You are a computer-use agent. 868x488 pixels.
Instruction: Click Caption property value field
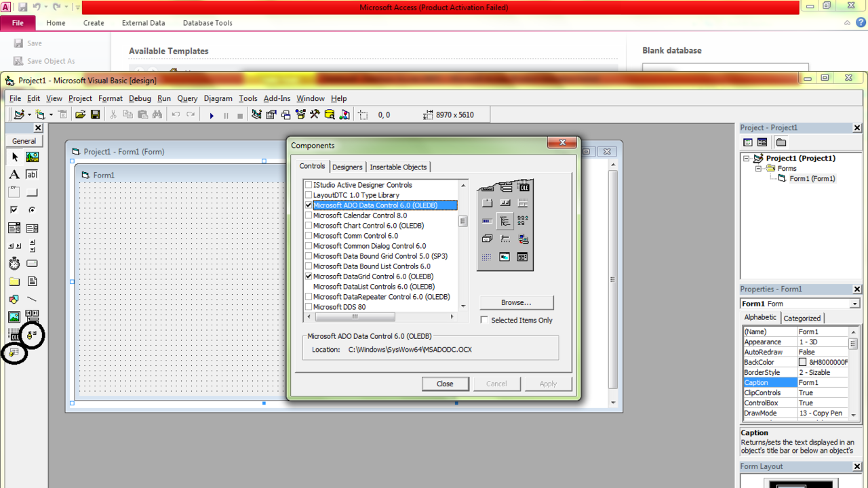(823, 383)
